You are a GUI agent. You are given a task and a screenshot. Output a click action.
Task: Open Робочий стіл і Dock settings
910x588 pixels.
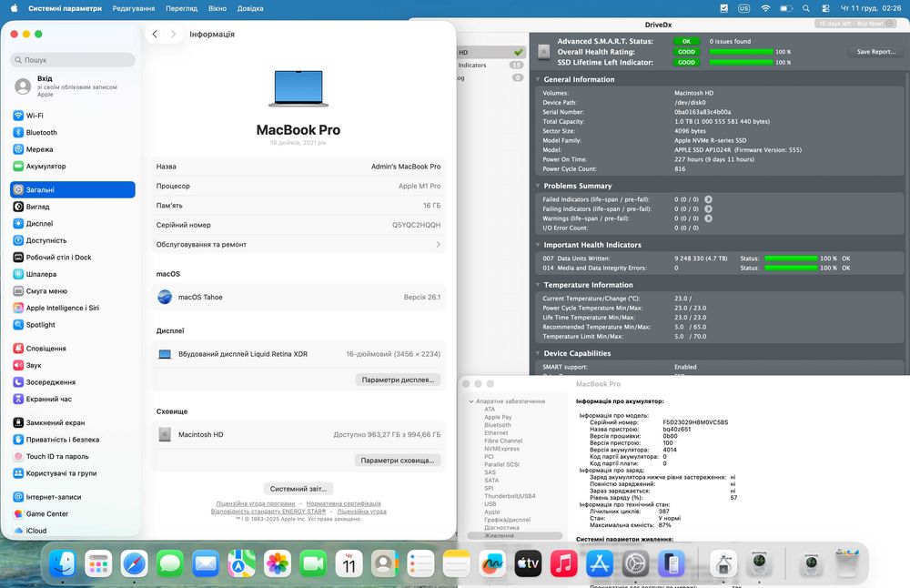tap(73, 258)
